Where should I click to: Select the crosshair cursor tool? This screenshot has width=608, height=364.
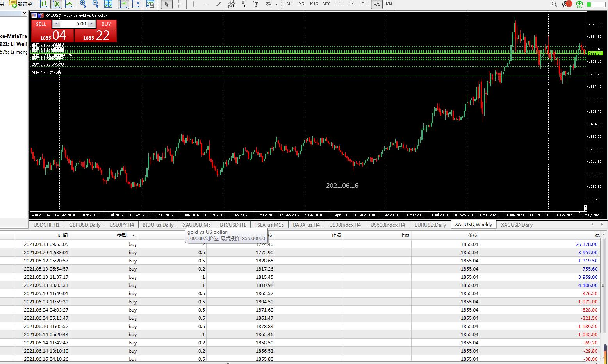click(x=179, y=4)
